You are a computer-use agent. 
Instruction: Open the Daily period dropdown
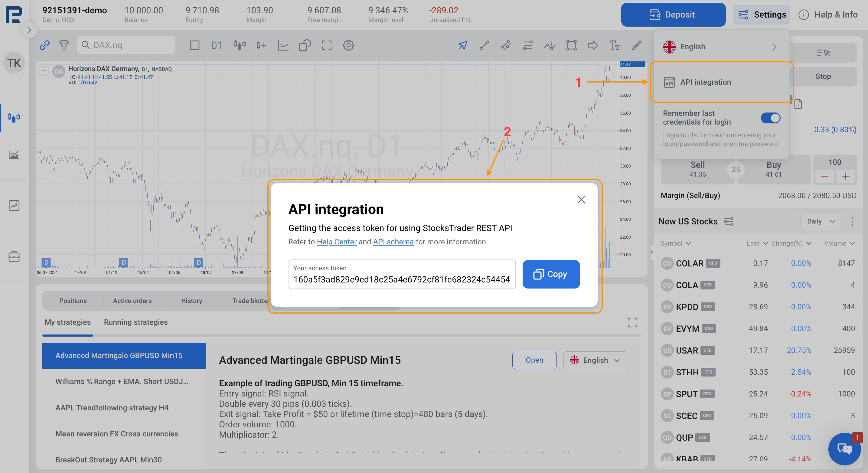[x=821, y=221]
